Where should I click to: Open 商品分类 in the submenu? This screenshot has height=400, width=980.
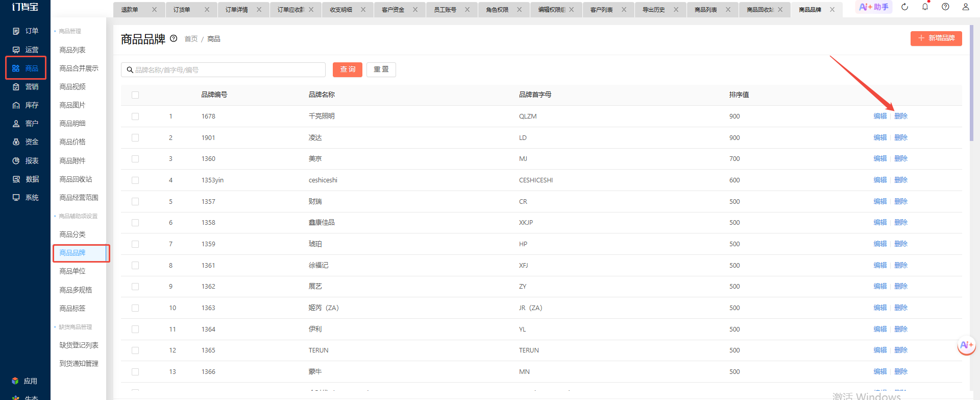point(72,234)
